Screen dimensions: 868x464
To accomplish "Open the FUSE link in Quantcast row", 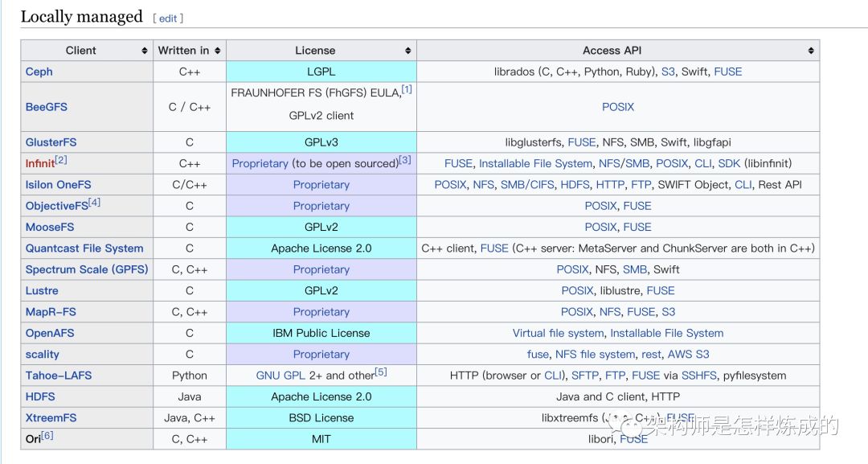I will (x=494, y=248).
